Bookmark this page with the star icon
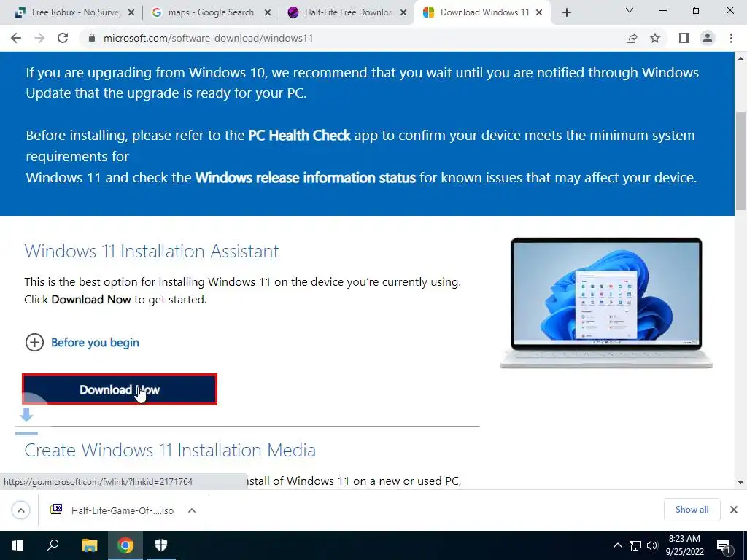The image size is (747, 560). coord(656,38)
